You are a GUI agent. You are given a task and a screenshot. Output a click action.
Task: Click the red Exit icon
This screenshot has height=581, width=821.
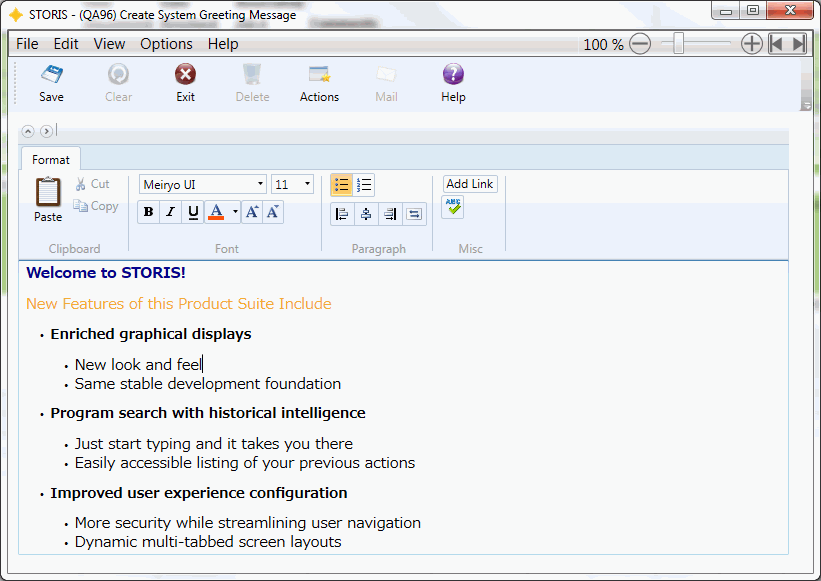click(x=185, y=76)
